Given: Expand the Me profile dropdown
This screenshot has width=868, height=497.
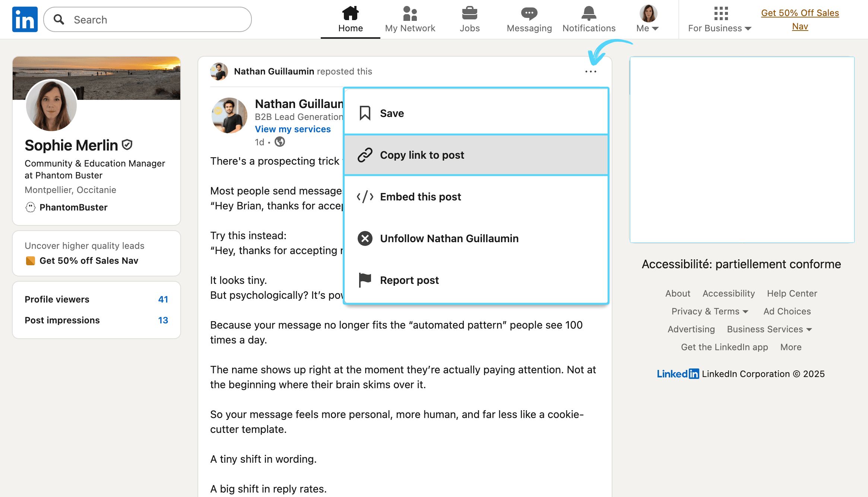Looking at the screenshot, I should coord(648,19).
